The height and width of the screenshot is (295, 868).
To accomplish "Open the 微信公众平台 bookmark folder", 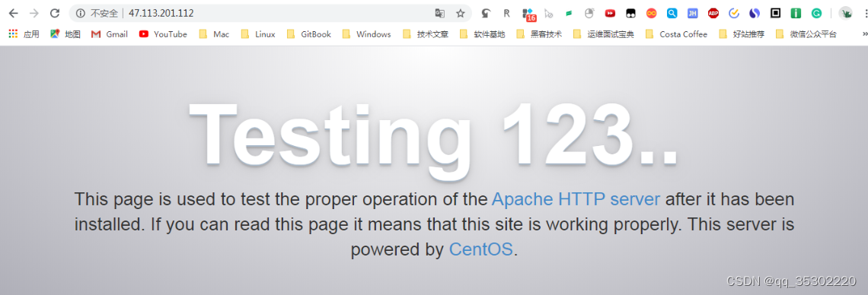I will 806,34.
